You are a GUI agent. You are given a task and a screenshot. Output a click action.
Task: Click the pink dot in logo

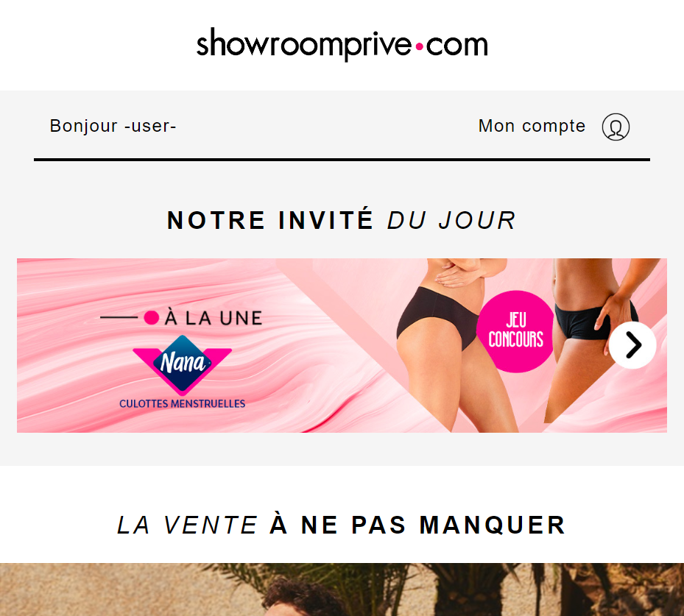pos(419,46)
